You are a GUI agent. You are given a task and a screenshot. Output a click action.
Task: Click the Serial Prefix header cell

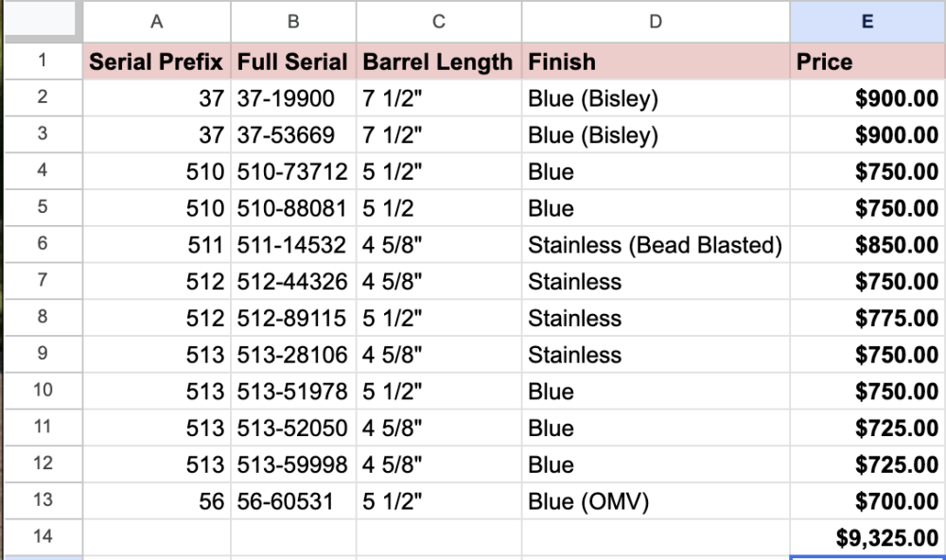click(157, 61)
